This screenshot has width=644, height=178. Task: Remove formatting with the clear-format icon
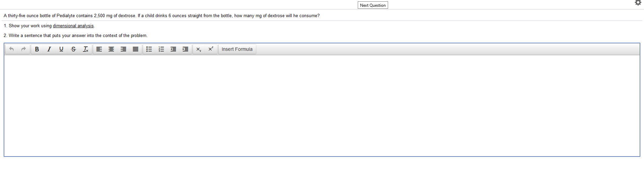pos(86,49)
